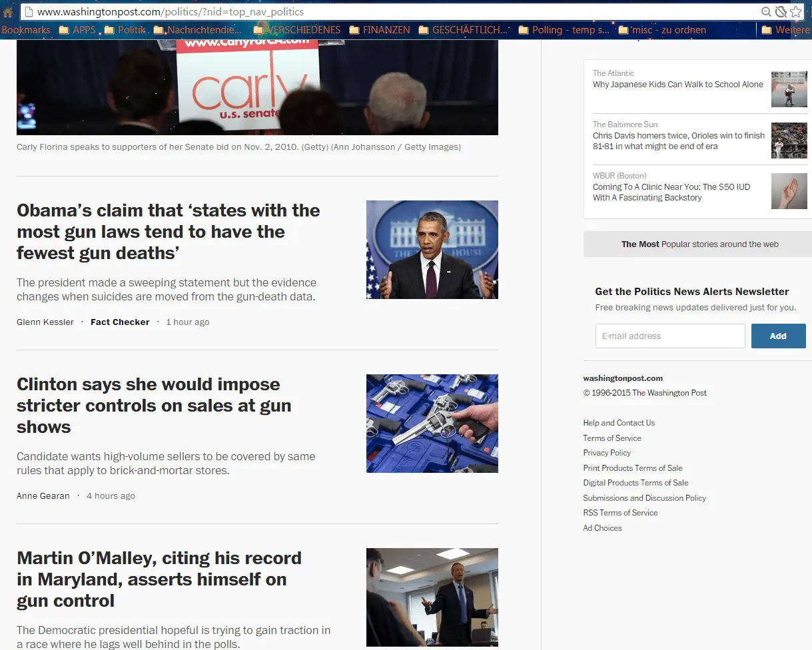Select 'The Most Popular' stories bar
Image resolution: width=812 pixels, height=650 pixels.
click(x=697, y=244)
